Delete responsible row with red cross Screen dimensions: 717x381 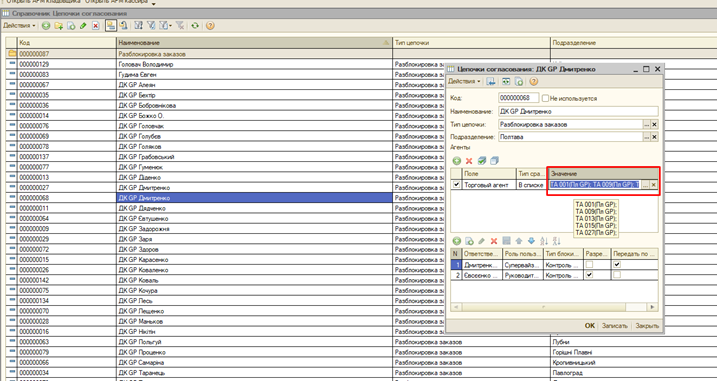tap(494, 241)
